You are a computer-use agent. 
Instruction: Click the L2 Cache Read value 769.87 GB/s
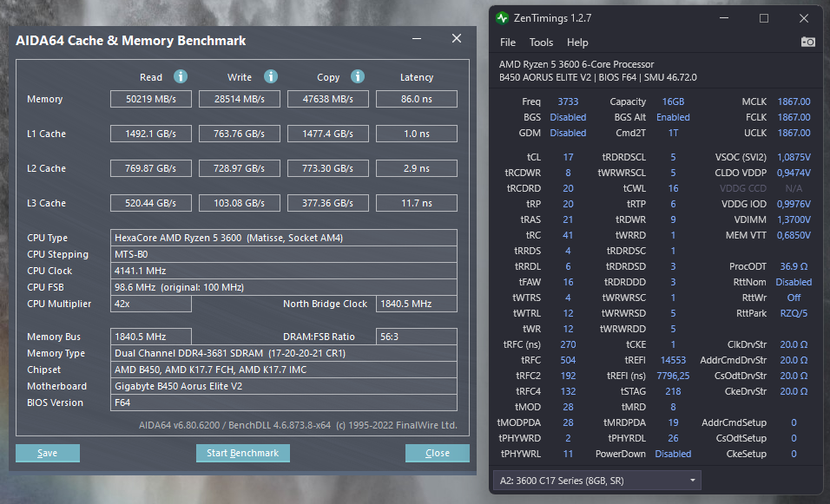click(151, 168)
